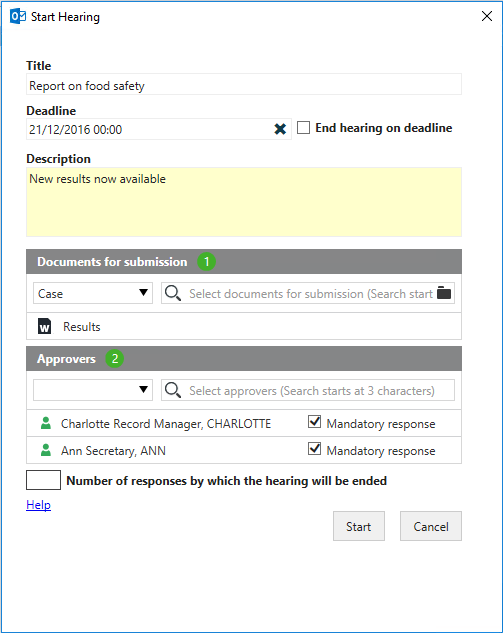Click the person icon for Ann Secretary

click(x=46, y=450)
